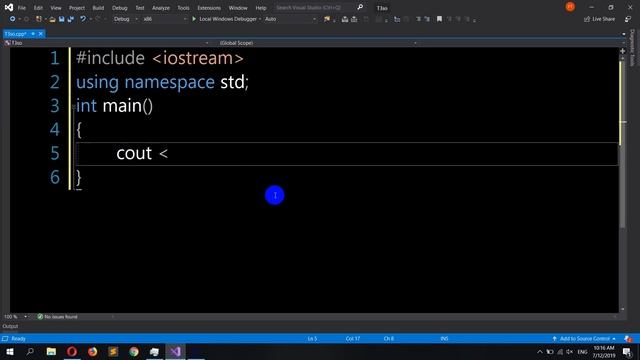The width and height of the screenshot is (640, 360).
Task: Launch Firefox from taskbar
Action: pyautogui.click(x=93, y=351)
